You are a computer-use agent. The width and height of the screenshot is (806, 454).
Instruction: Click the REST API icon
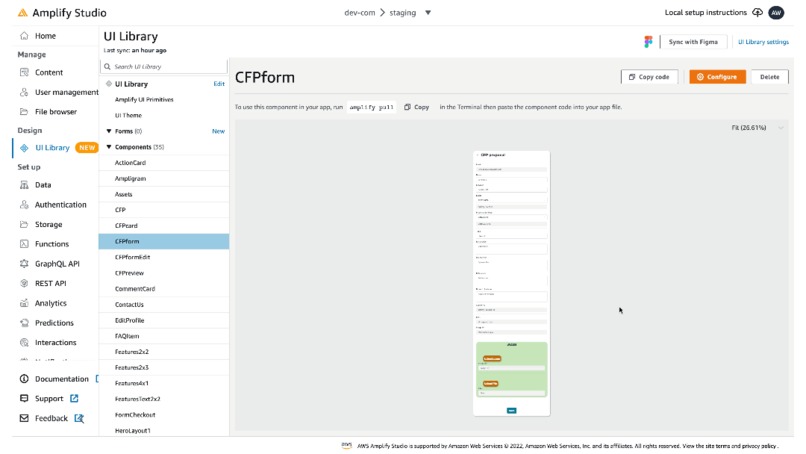(24, 283)
